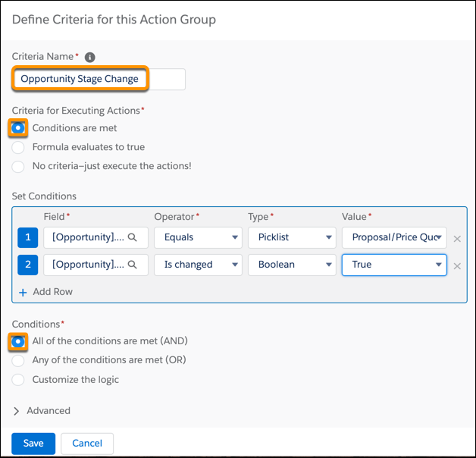Select 'Conditions are met' radio button
The height and width of the screenshot is (458, 476).
coord(18,128)
